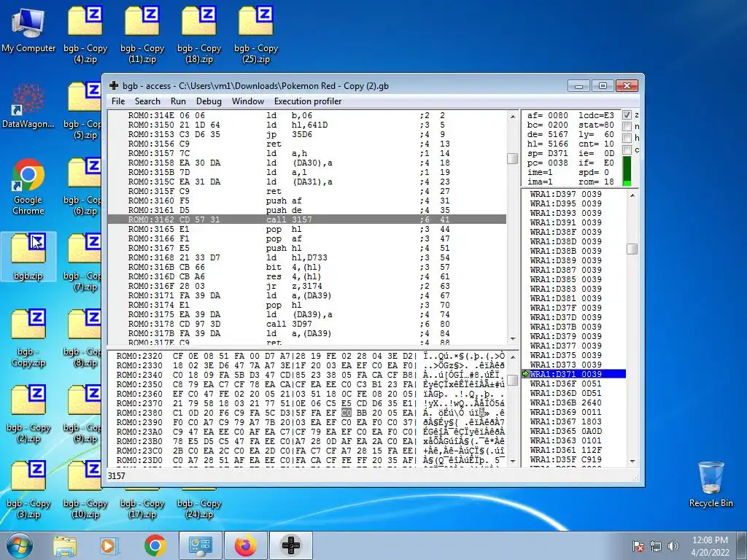Click up arrow of disassembly scrollbar
747x560 pixels.
[513, 116]
